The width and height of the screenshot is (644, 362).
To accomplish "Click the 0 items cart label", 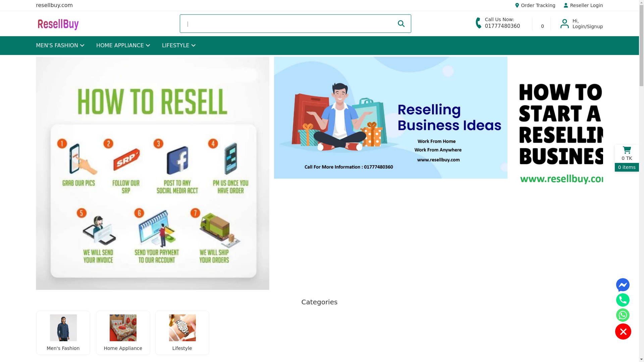I will point(627,167).
